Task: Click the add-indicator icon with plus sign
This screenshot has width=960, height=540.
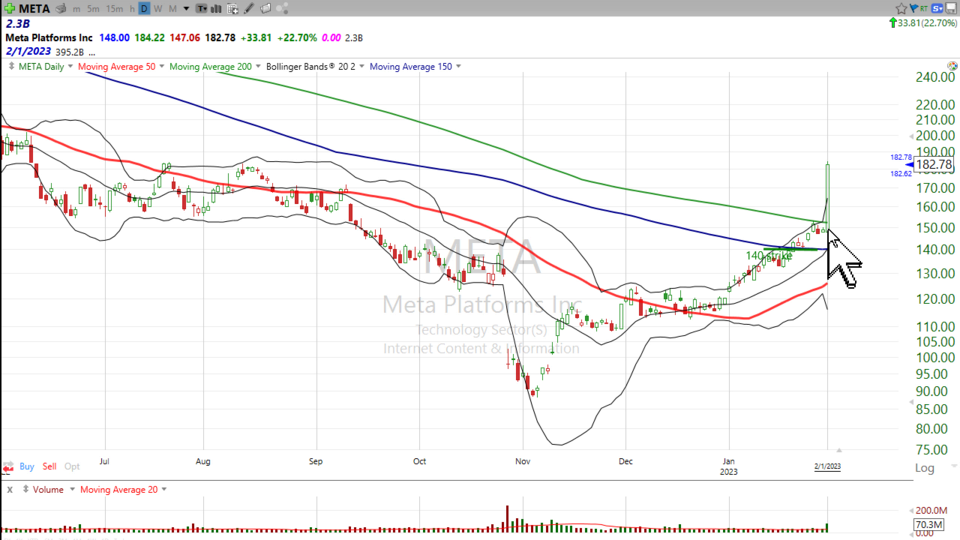Action: [233, 9]
